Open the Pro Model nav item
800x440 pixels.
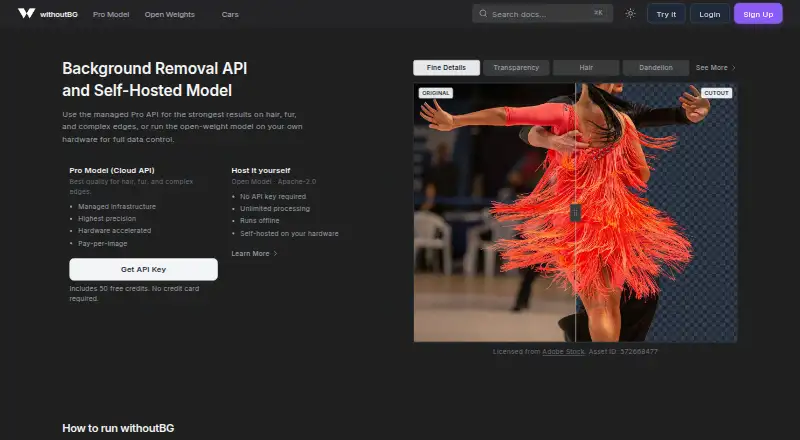coord(111,14)
